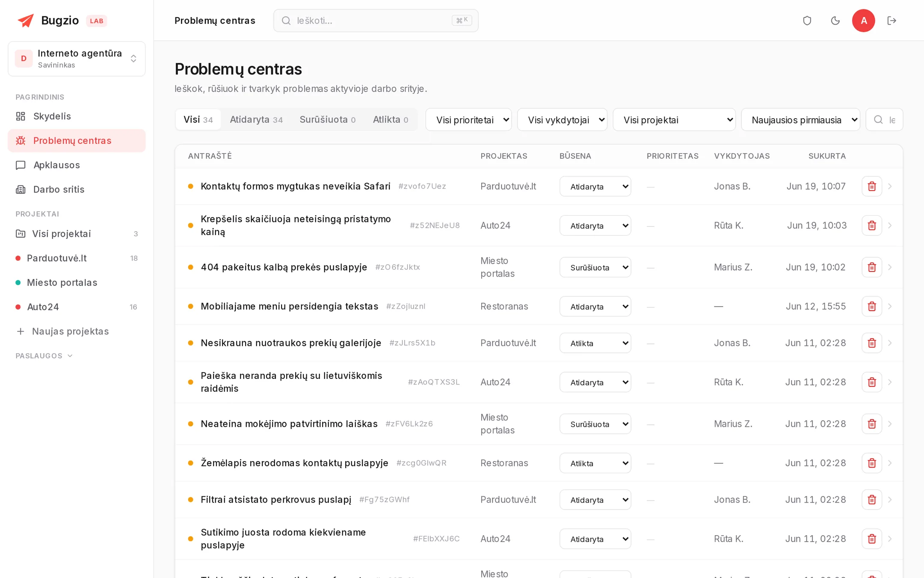Focus the Ieškoti search field in header
Screen dimensions: 924x578
click(376, 21)
